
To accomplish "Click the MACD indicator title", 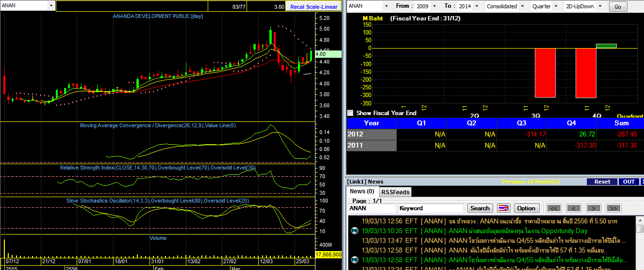I will coord(158,126).
